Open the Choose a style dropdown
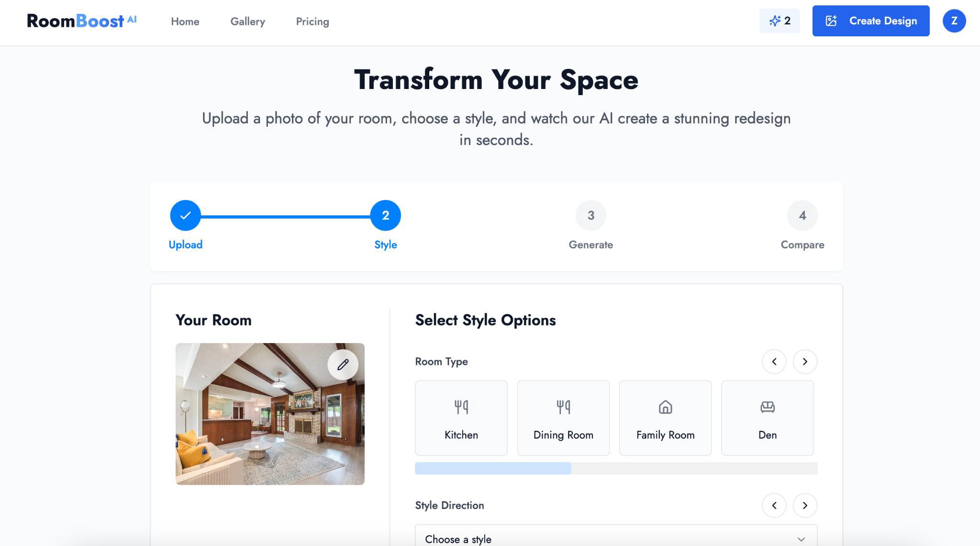 click(x=615, y=538)
